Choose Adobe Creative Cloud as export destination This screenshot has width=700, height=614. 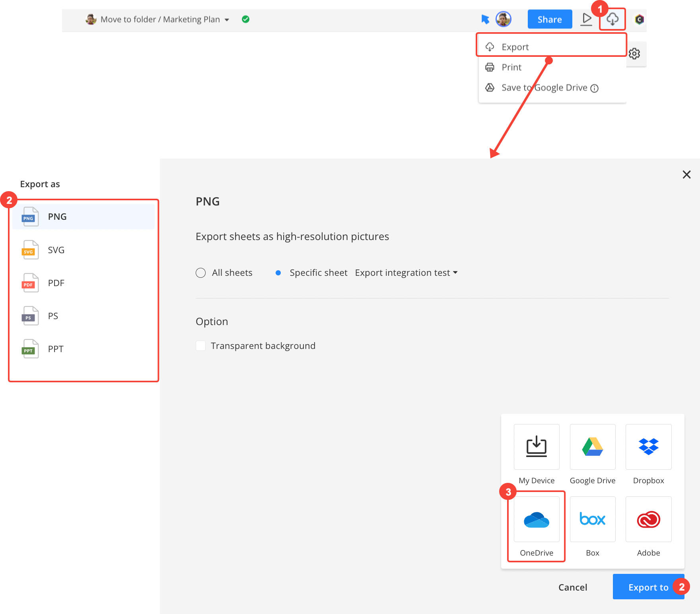(x=649, y=519)
